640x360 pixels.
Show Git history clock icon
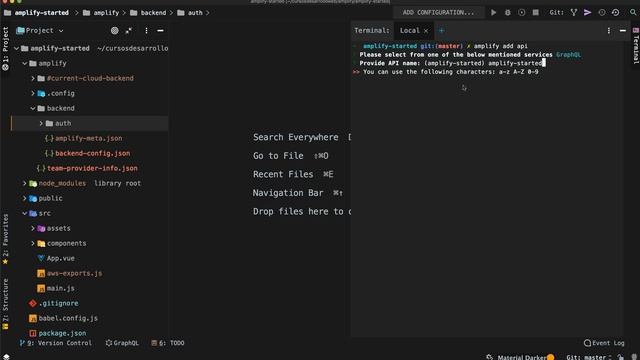click(602, 13)
